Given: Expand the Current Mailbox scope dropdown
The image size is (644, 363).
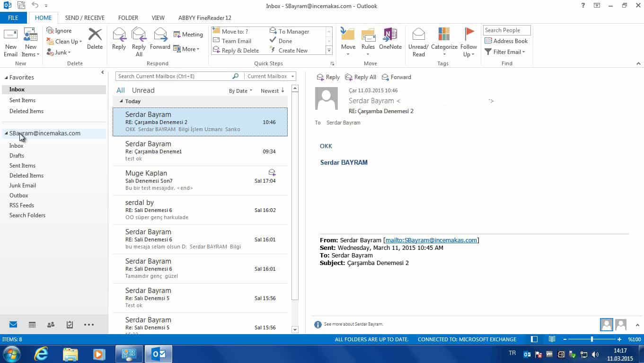Looking at the screenshot, I should [x=271, y=76].
